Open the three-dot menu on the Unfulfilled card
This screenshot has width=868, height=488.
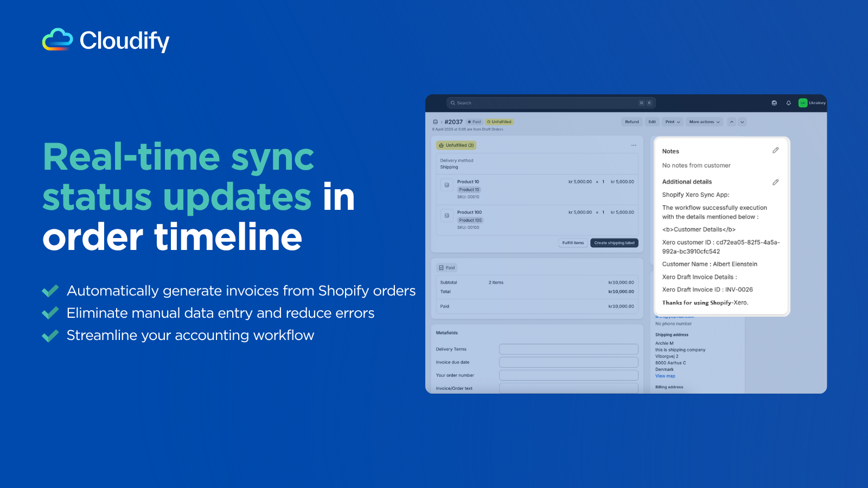coord(634,145)
